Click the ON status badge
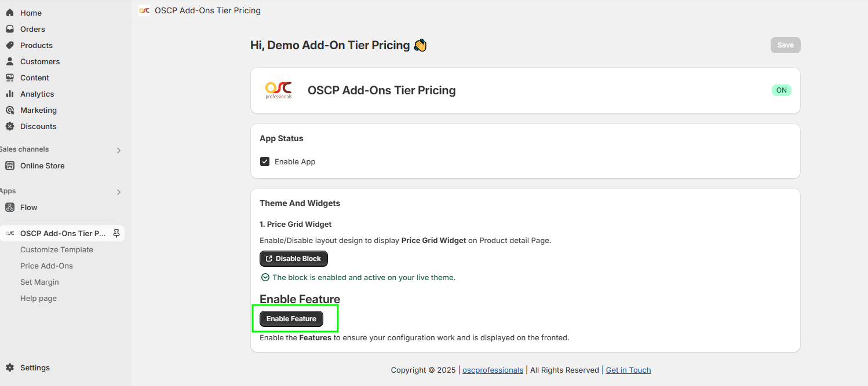 [x=781, y=90]
